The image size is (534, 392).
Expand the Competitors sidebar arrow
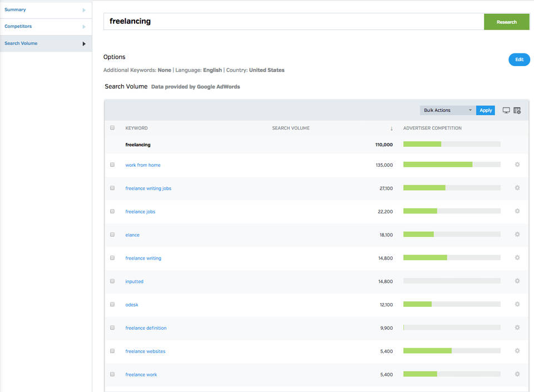84,27
